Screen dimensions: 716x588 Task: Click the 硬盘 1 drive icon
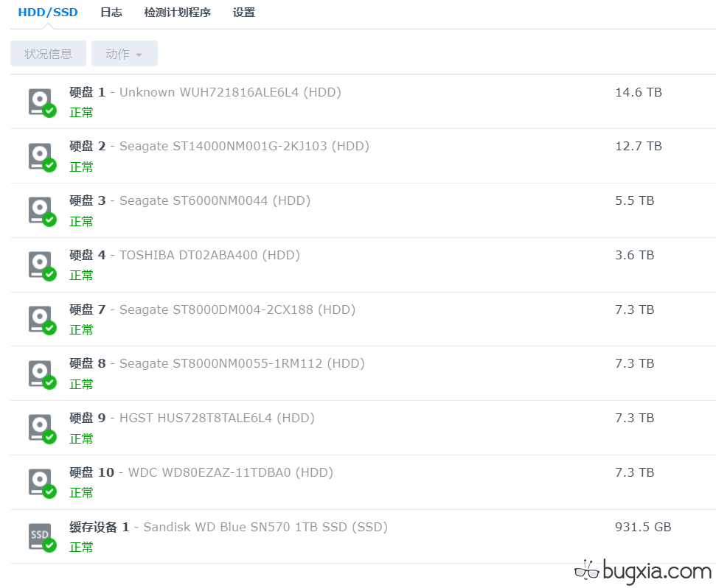click(41, 102)
